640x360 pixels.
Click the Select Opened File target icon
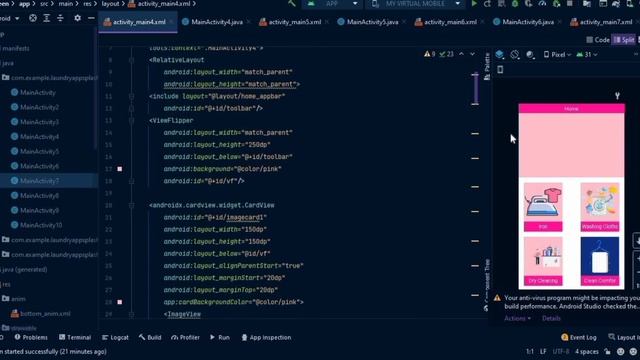(33, 18)
